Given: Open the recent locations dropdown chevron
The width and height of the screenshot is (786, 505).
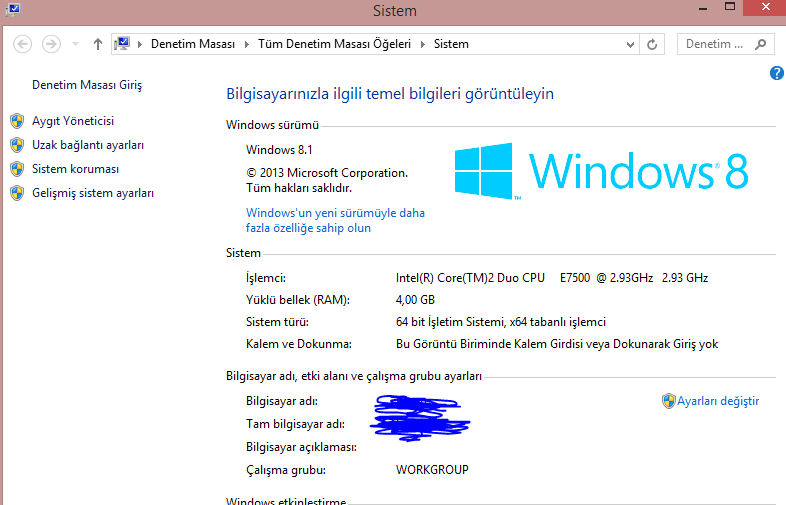Looking at the screenshot, I should [x=75, y=45].
